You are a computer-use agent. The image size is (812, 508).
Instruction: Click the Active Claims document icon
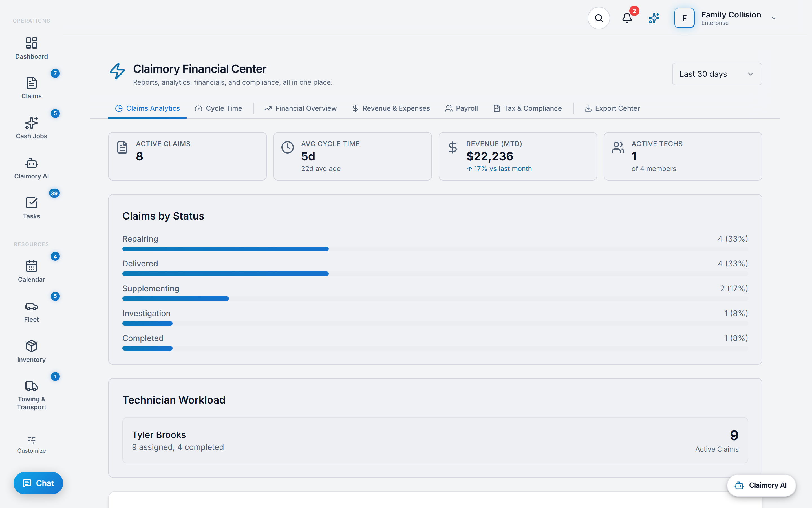[x=122, y=147]
